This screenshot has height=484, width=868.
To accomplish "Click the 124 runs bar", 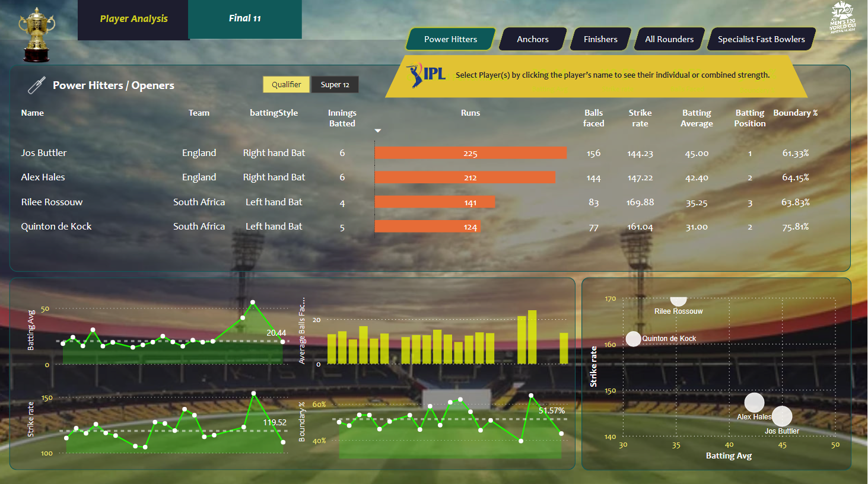I will point(428,227).
